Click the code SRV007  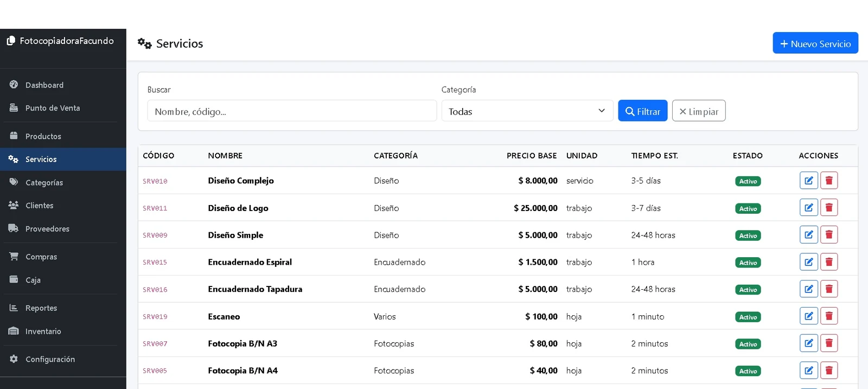[x=155, y=344]
